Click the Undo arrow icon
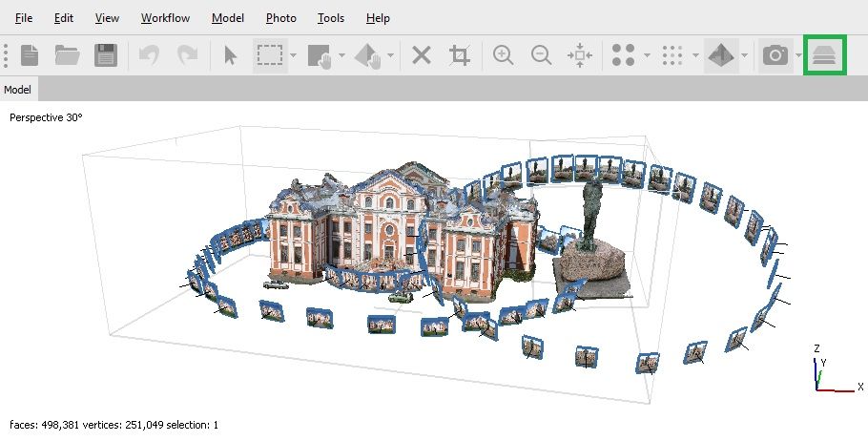Viewport: 868px width, 441px height. (149, 55)
